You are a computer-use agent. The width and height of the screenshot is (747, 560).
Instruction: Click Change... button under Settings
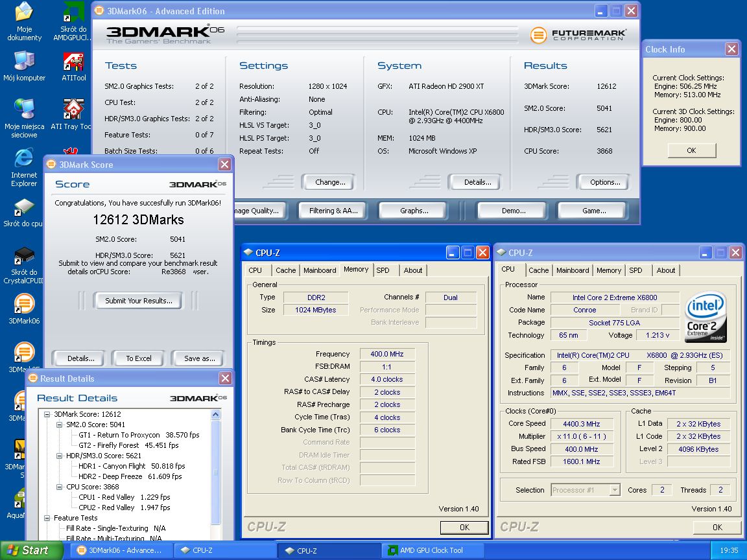click(x=328, y=182)
